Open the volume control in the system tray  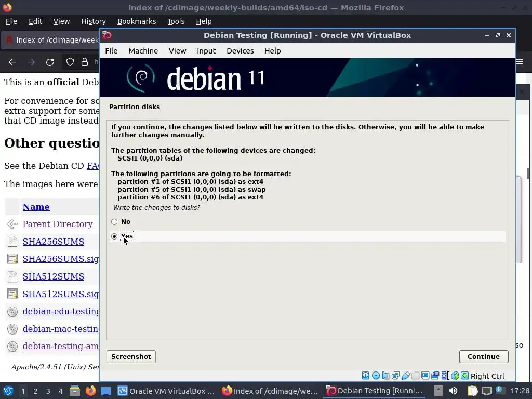[x=453, y=391]
